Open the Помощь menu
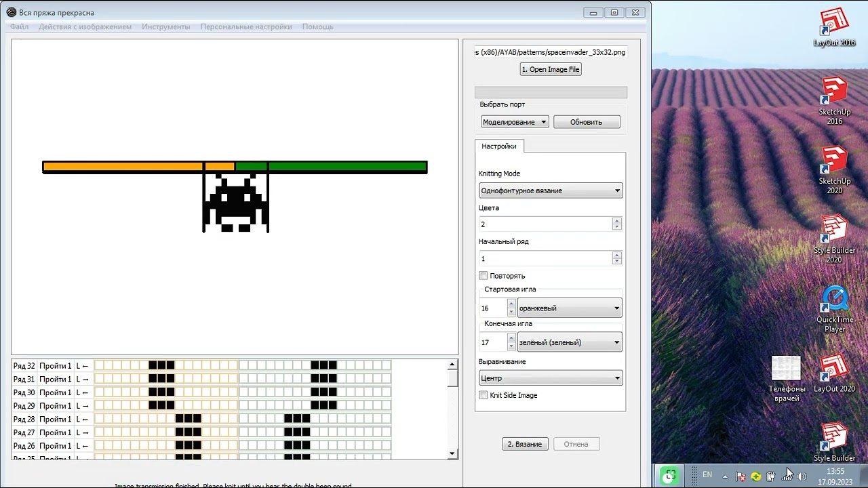This screenshot has width=868, height=488. (317, 27)
